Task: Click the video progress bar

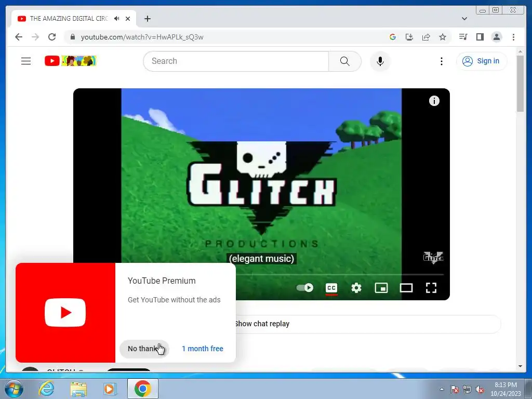Action: [339, 274]
